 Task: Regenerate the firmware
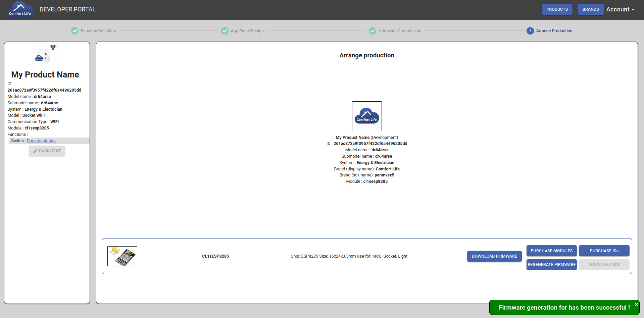pyautogui.click(x=551, y=265)
